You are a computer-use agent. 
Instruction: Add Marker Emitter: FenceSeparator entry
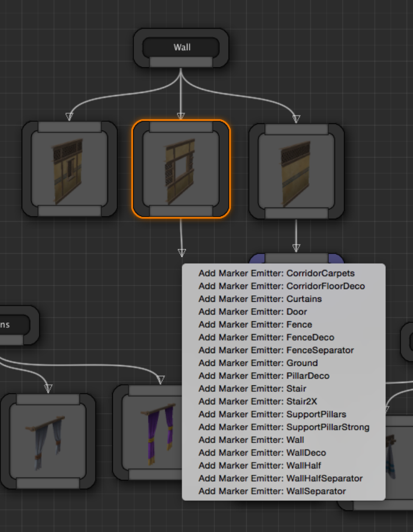click(x=283, y=350)
